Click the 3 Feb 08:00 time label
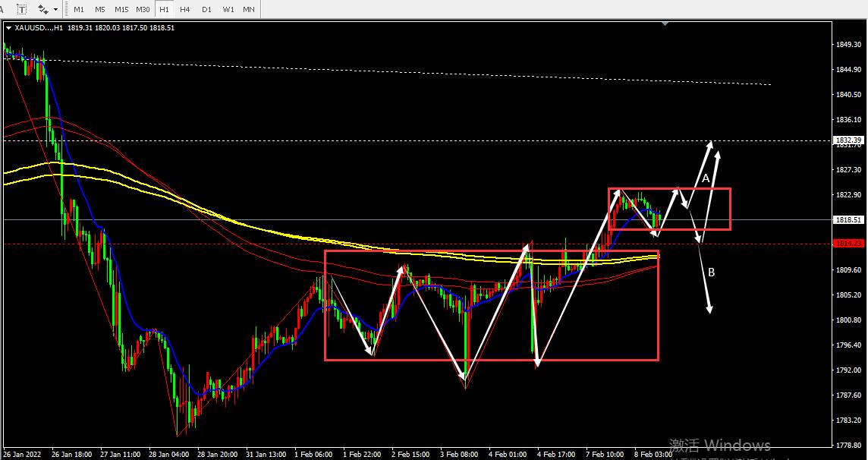The width and height of the screenshot is (868, 460). pos(460,454)
